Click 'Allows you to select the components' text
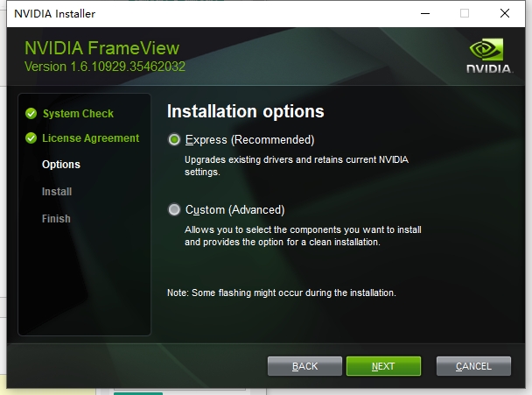This screenshot has width=532, height=395. click(x=303, y=236)
